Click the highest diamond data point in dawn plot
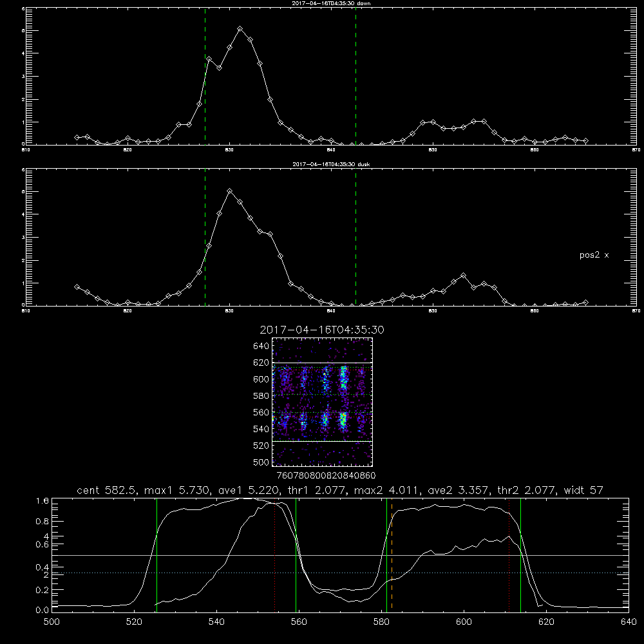Screen dimensions: 644x644 (x=240, y=29)
